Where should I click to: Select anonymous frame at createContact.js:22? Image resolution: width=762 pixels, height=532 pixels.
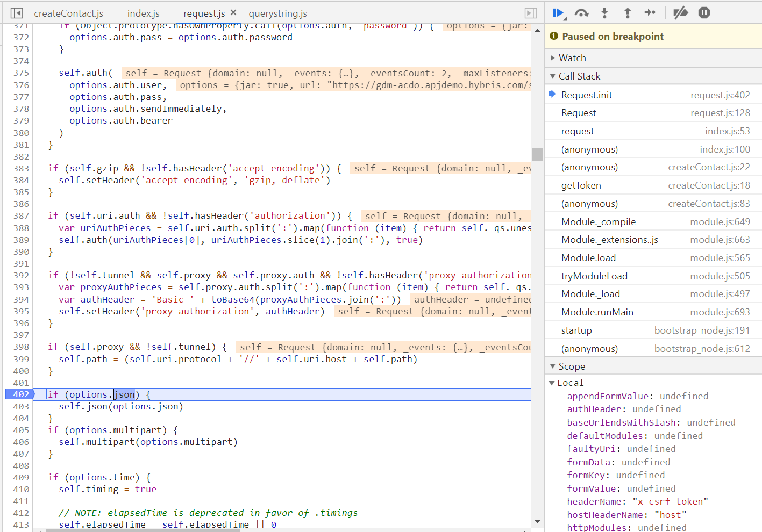(x=653, y=167)
